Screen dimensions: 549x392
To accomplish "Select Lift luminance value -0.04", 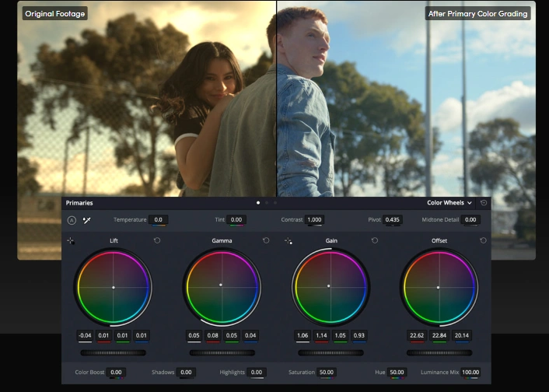I will pyautogui.click(x=85, y=335).
